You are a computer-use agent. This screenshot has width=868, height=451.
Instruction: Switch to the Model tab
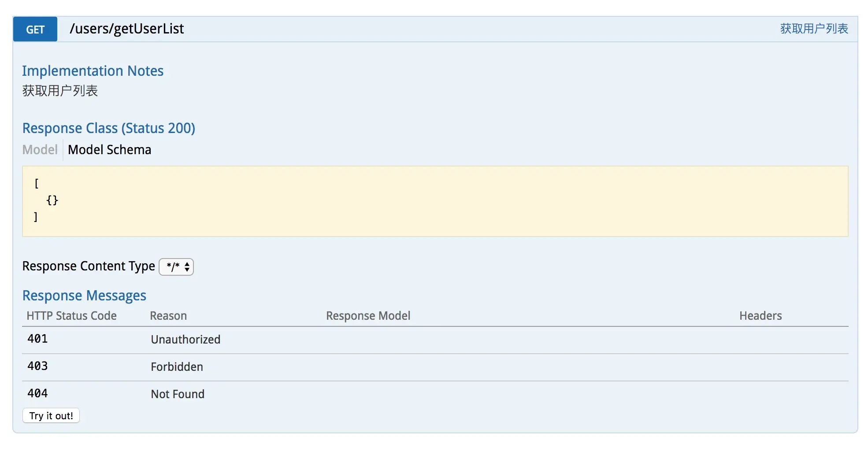pyautogui.click(x=40, y=150)
